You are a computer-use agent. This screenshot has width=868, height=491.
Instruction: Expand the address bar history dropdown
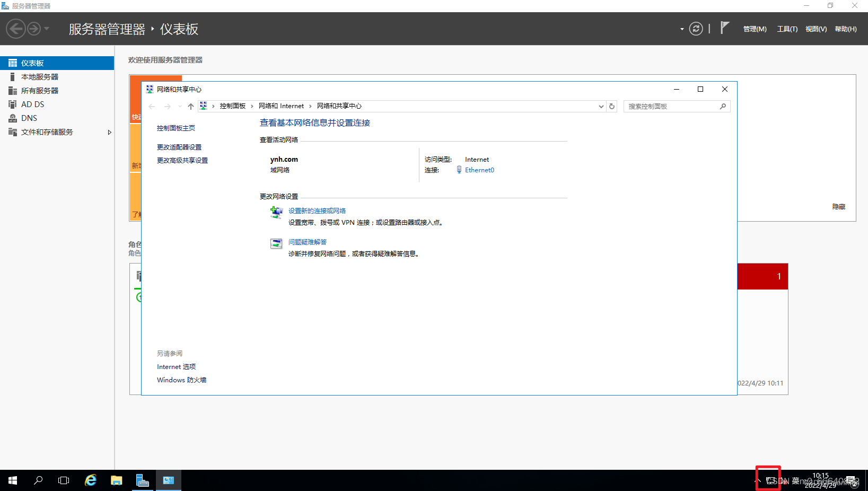tap(601, 107)
